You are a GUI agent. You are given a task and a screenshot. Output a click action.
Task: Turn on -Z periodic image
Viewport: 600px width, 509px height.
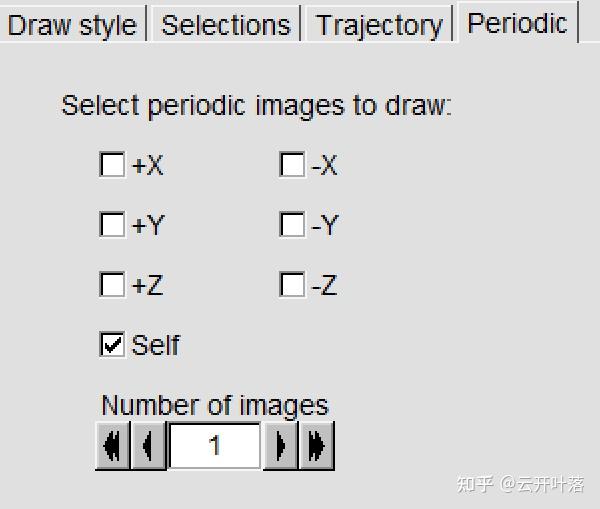(x=292, y=285)
